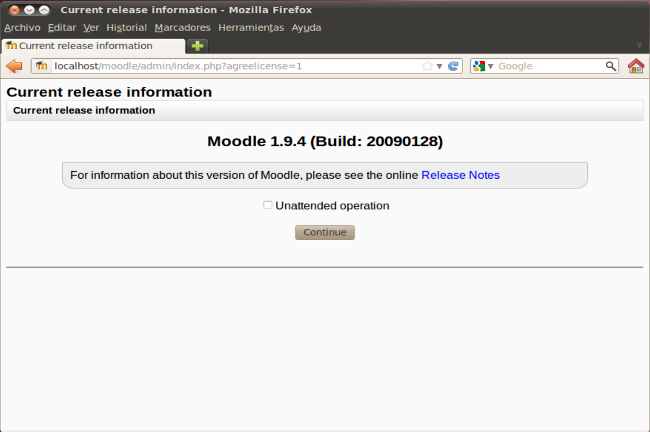This screenshot has width=650, height=432.
Task: Open the Marcadores menu
Action: 182,27
